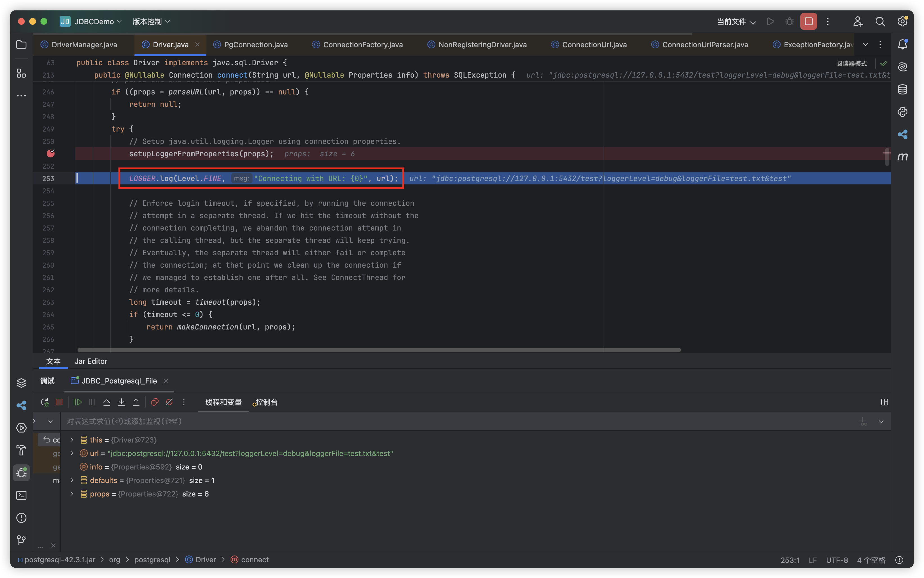This screenshot has width=924, height=578.
Task: Click the Driver class breadcrumb
Action: pos(201,560)
